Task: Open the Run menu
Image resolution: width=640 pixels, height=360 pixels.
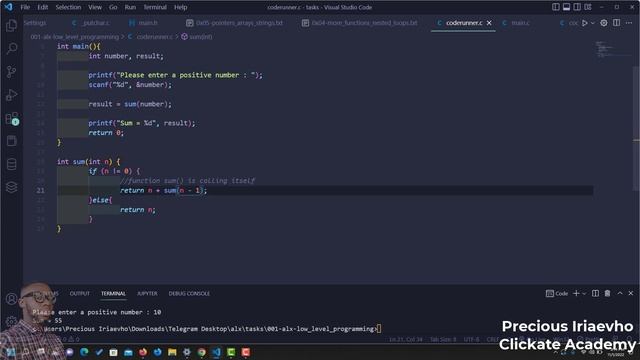Action: 130,7
